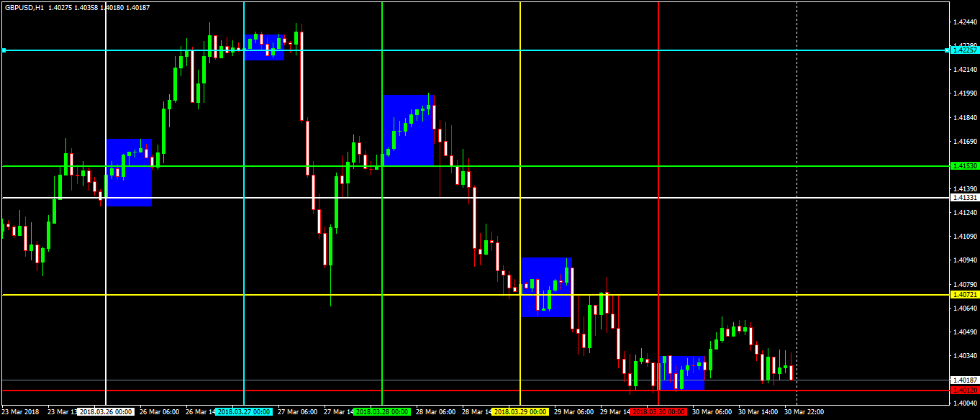Image resolution: width=980 pixels, height=420 pixels.
Task: Select the cyan vertical line for 2018.03.27
Action: click(244, 216)
